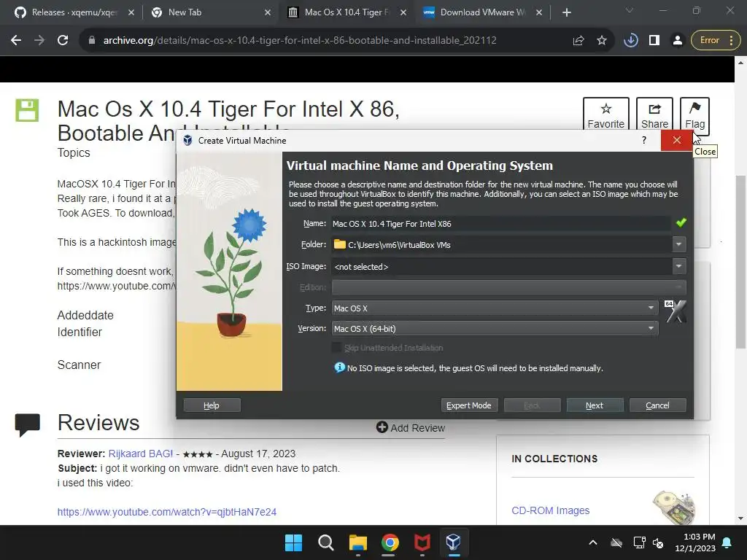Open Windows taskbar Search

[326, 542]
